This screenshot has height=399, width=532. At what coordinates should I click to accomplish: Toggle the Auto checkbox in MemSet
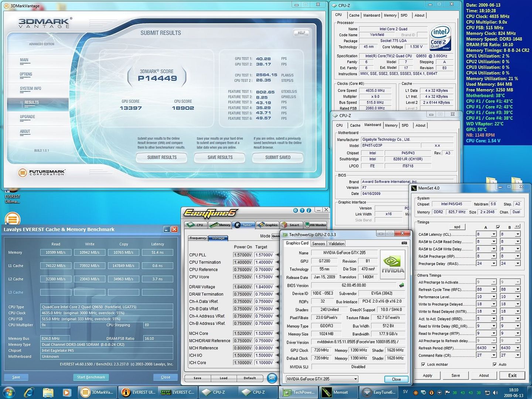point(494,364)
